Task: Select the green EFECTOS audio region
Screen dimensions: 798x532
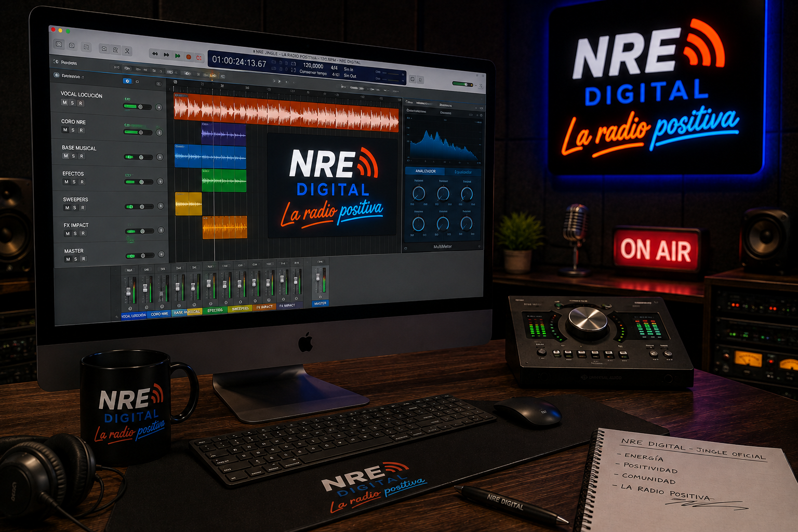Action: tap(224, 180)
